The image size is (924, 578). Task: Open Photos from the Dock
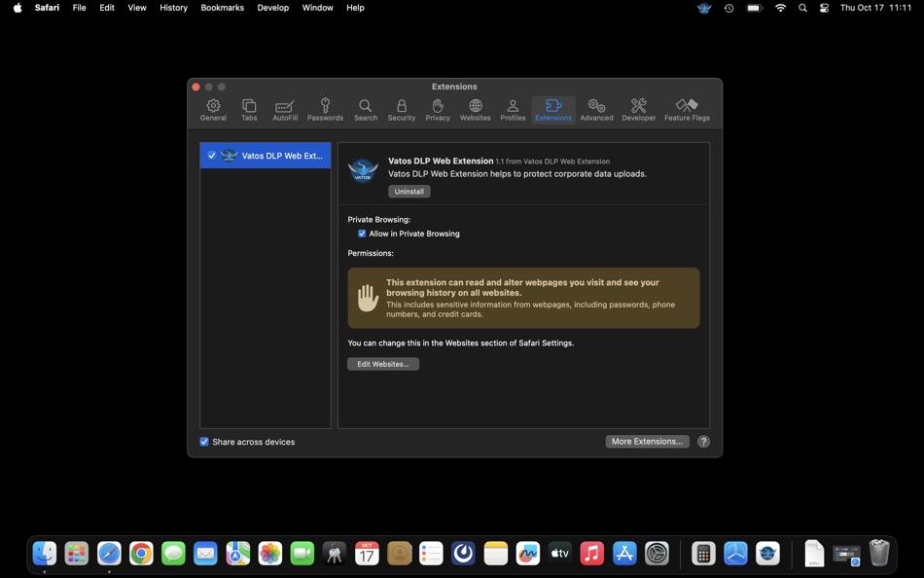269,554
